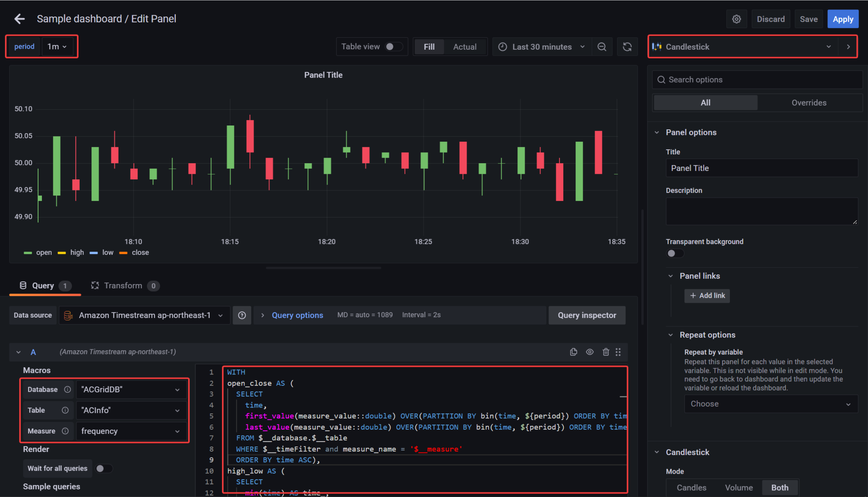This screenshot has width=868, height=497.
Task: Switch to the Transform tab
Action: [x=123, y=285]
